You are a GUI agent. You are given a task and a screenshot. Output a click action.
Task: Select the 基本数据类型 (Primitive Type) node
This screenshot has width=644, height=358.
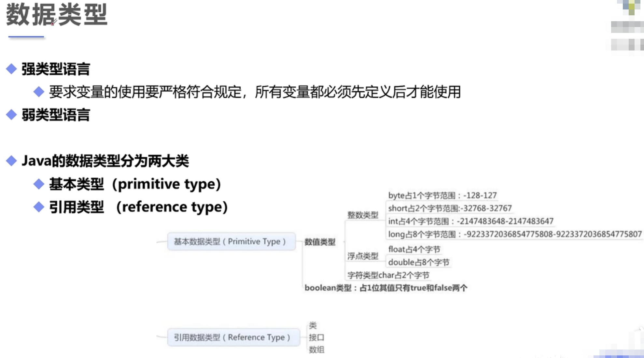[231, 241]
